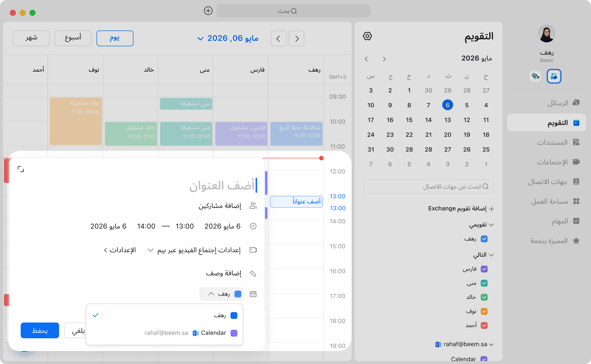The image size is (591, 364).
Task: Cancel the event with يلغي button
Action: [75, 330]
